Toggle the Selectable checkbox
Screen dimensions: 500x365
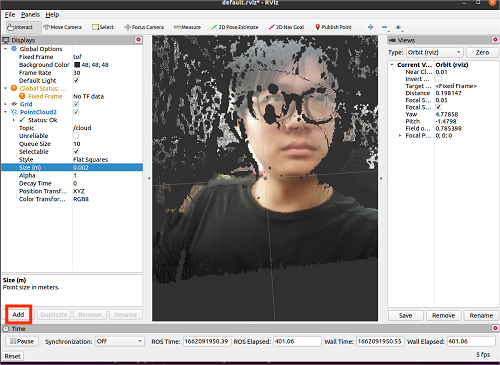(x=76, y=151)
